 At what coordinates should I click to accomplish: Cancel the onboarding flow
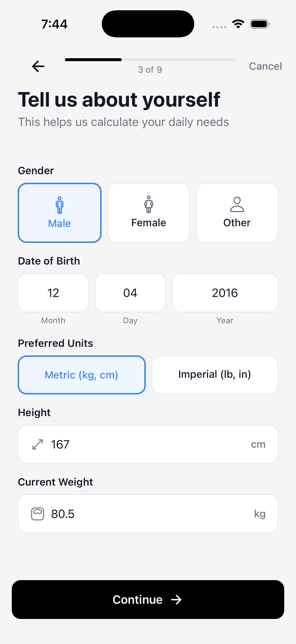(265, 66)
